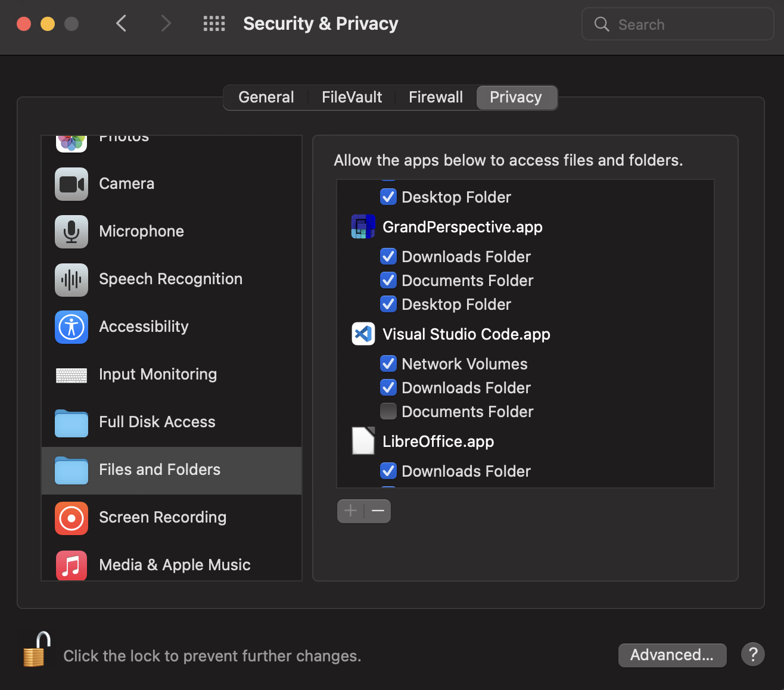
Task: Open the Firewall tab
Action: pyautogui.click(x=435, y=97)
